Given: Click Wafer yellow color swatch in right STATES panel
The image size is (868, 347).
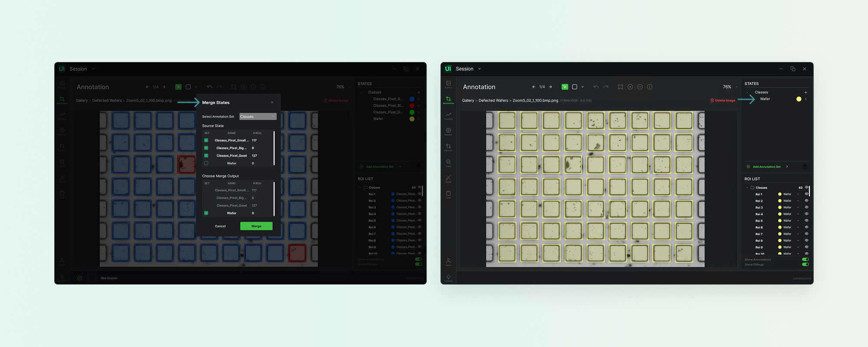Looking at the screenshot, I should [x=799, y=99].
